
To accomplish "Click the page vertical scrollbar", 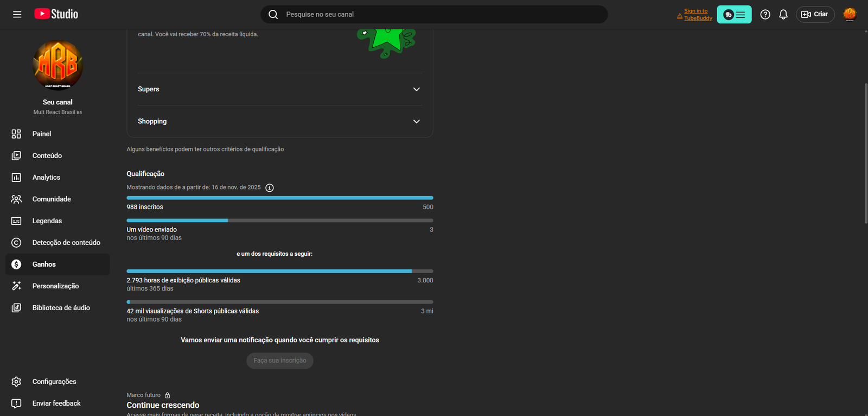I will [866, 153].
